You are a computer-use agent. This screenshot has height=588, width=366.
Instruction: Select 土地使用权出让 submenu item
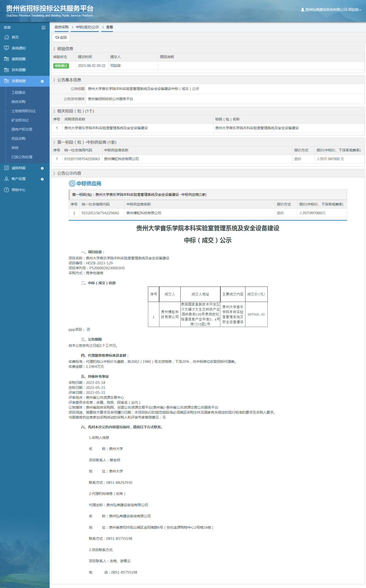click(x=23, y=111)
